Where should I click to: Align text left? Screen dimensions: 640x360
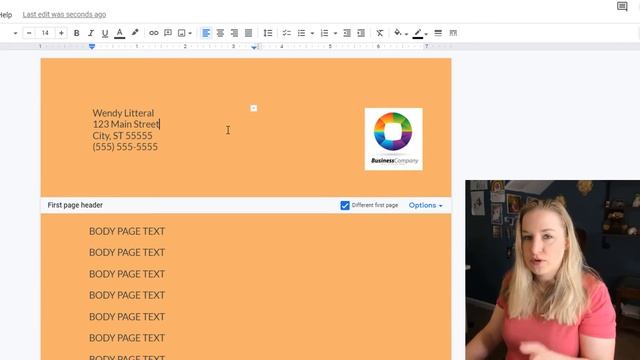206,33
